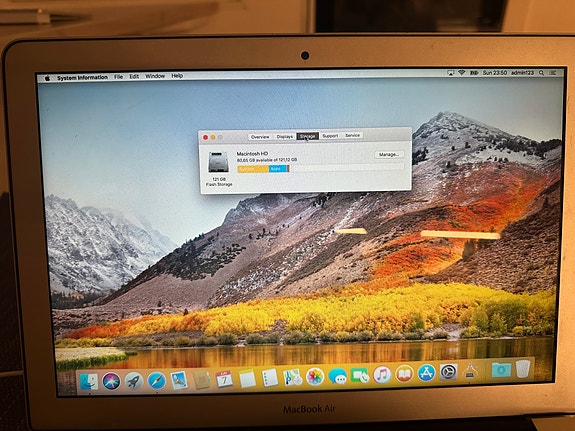Screen dimensions: 575x431
Task: Open the Window menu
Action: coord(155,76)
